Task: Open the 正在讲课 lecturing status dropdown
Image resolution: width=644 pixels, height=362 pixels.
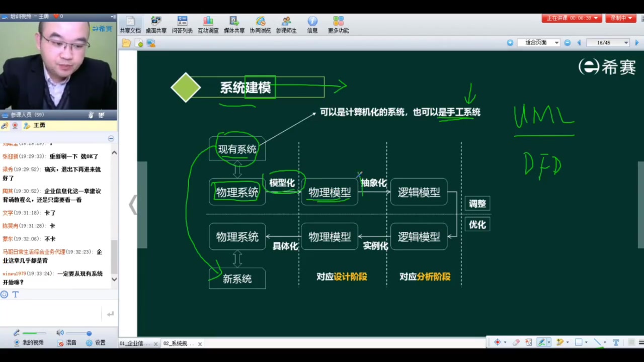Action: (x=572, y=18)
